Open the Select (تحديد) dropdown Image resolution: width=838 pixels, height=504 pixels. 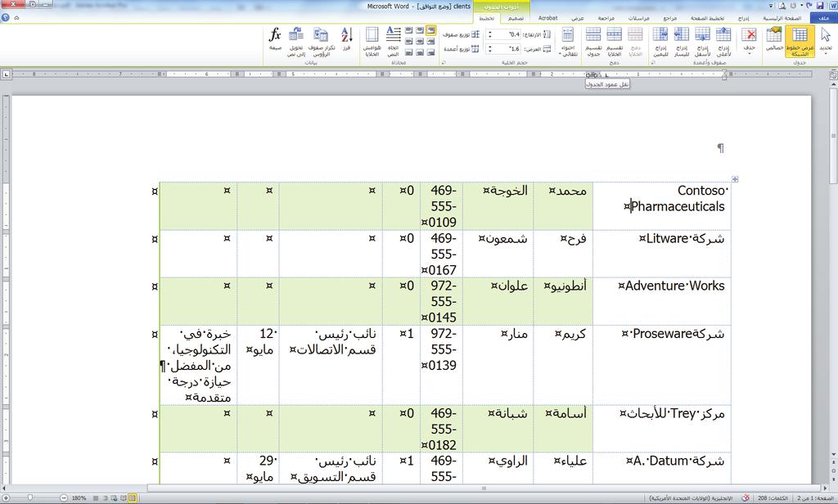click(826, 39)
